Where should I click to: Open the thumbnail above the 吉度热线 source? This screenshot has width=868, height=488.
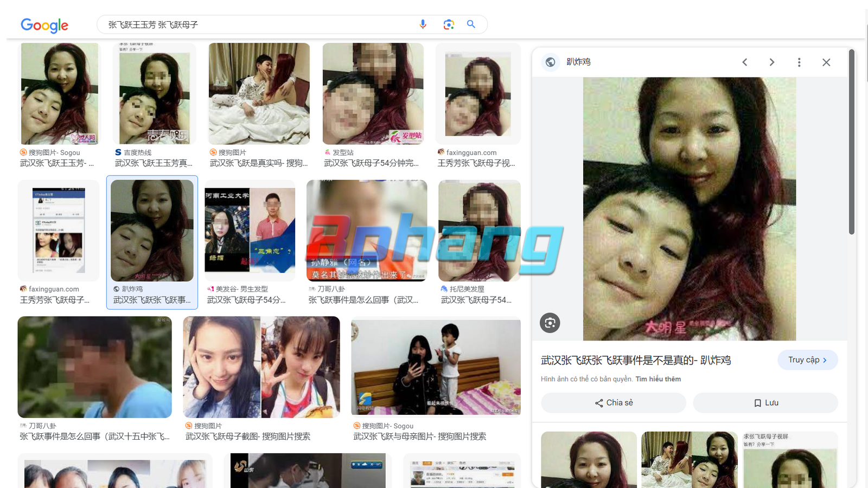[155, 93]
